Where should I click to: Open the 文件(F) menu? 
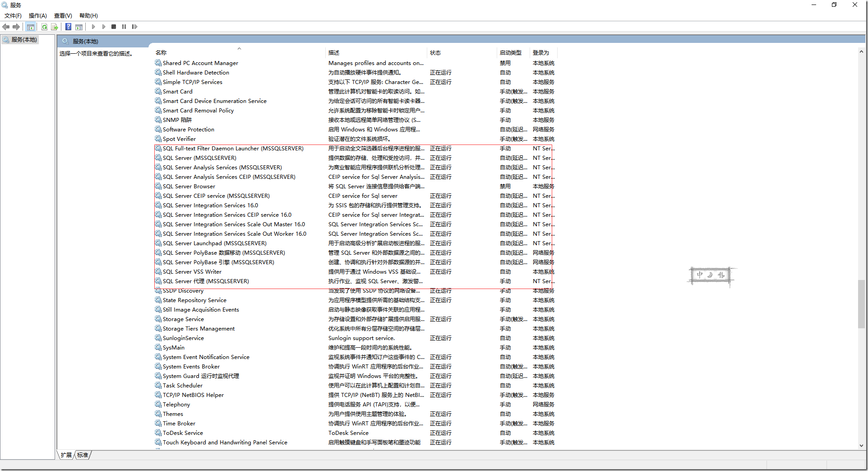(x=13, y=15)
